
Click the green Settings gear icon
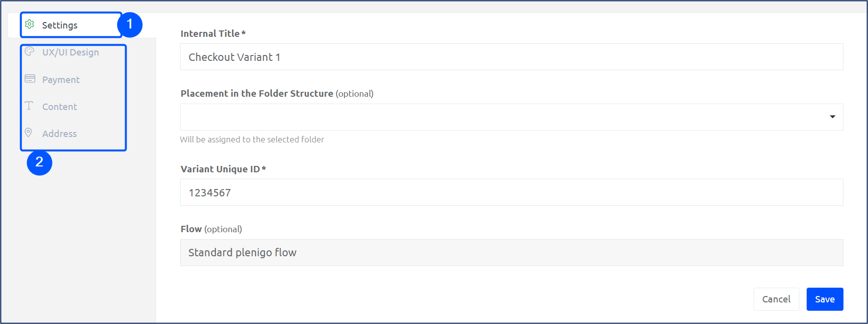point(29,24)
